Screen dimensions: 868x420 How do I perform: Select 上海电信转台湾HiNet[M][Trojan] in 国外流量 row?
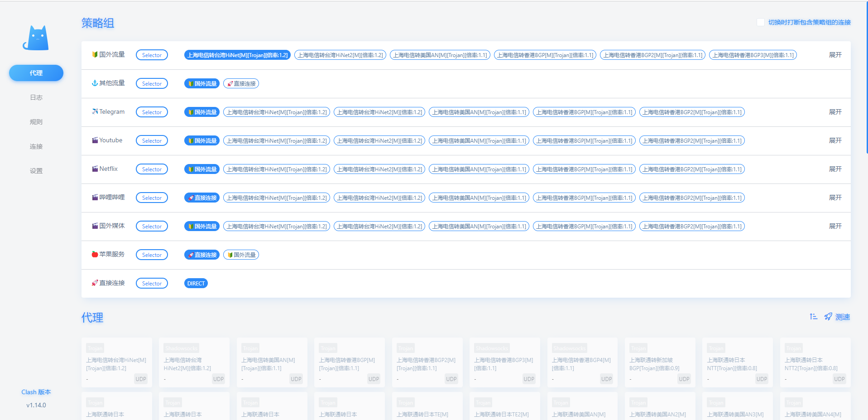pos(237,55)
